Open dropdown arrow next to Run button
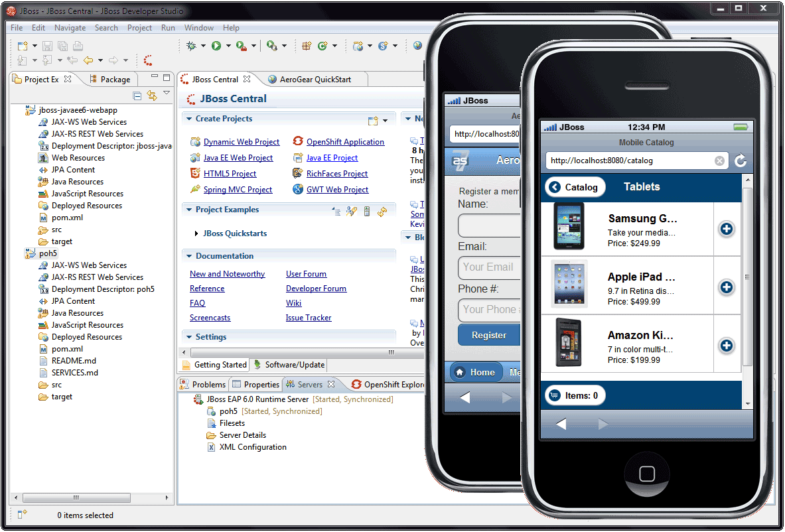Viewport: 785px width, 532px height. click(228, 46)
